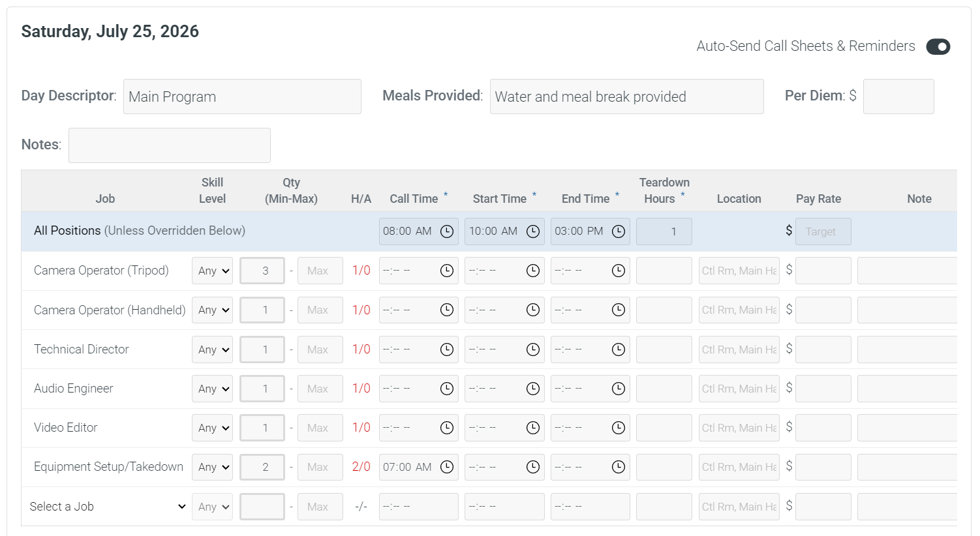
Task: Click clock icon in Video Editor start time
Action: [x=533, y=428]
